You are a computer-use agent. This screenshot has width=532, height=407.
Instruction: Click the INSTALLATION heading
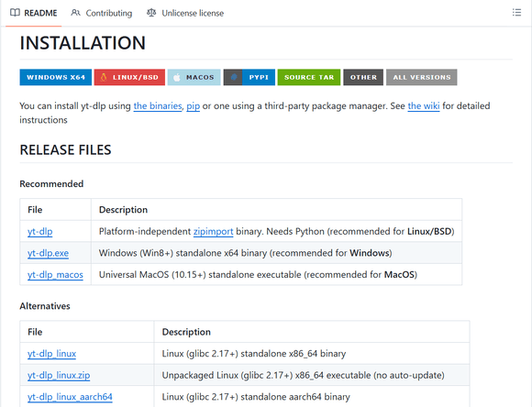[x=83, y=43]
